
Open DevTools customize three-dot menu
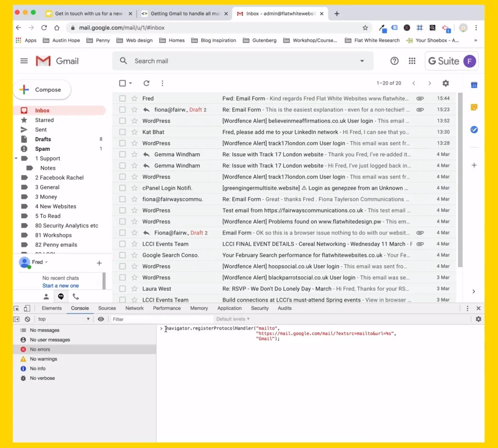point(467,308)
